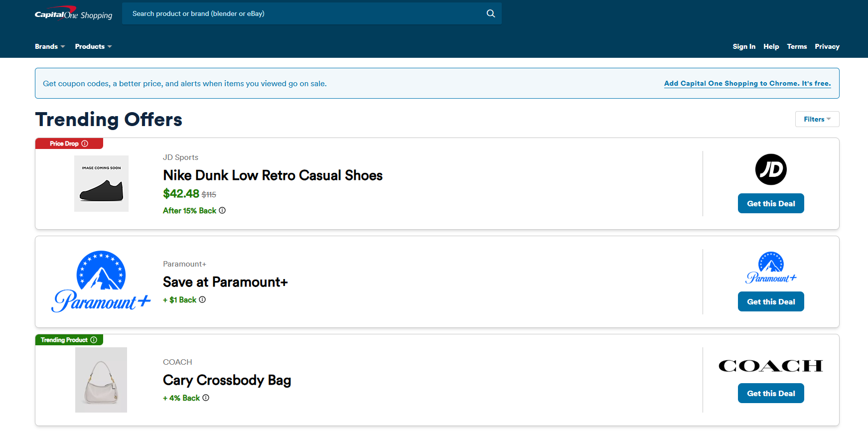Image resolution: width=868 pixels, height=431 pixels.
Task: Click the search magnifier icon
Action: coord(491,13)
